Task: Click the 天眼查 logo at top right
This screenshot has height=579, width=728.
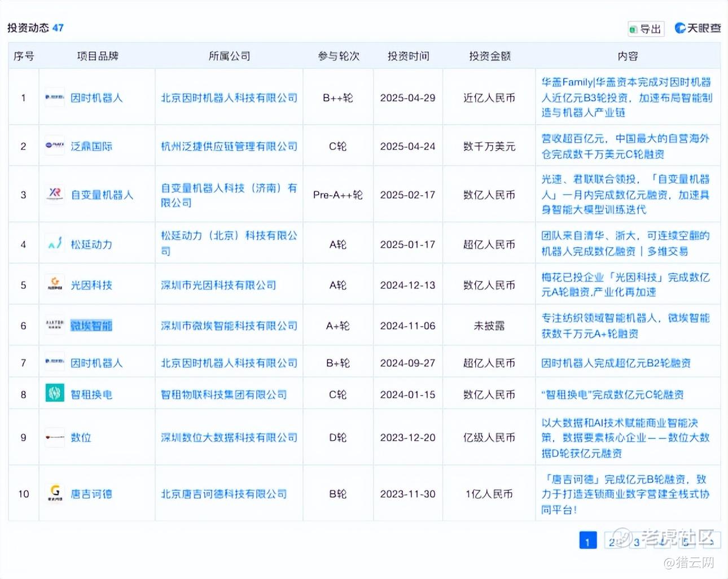Action: coord(698,28)
